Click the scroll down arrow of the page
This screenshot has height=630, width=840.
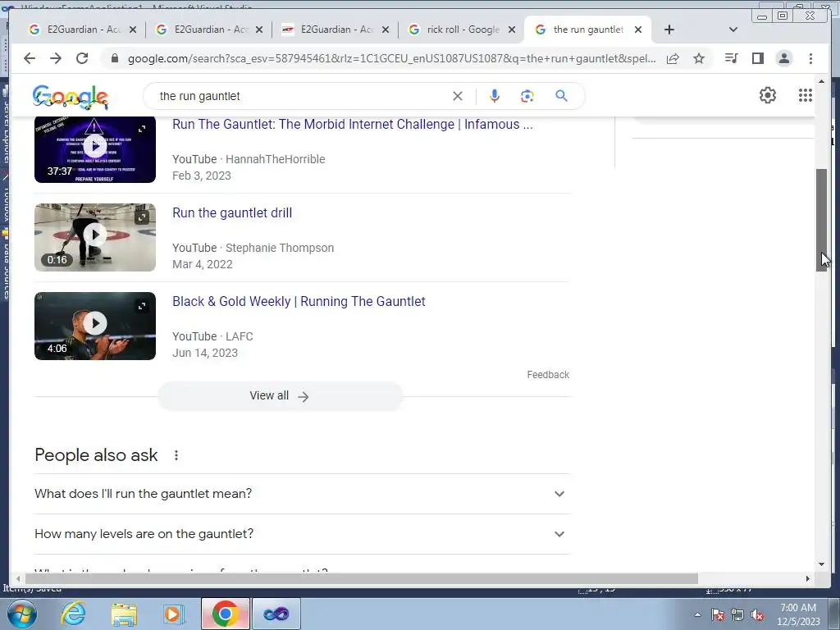tap(821, 564)
